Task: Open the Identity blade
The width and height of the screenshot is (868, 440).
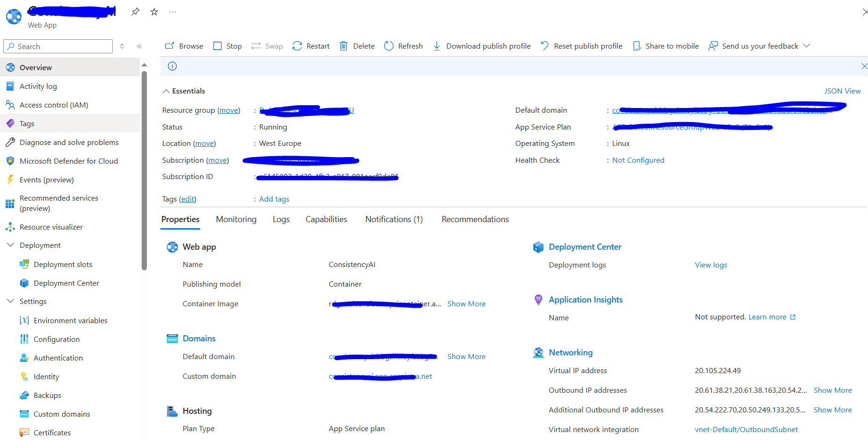Action: click(x=45, y=376)
